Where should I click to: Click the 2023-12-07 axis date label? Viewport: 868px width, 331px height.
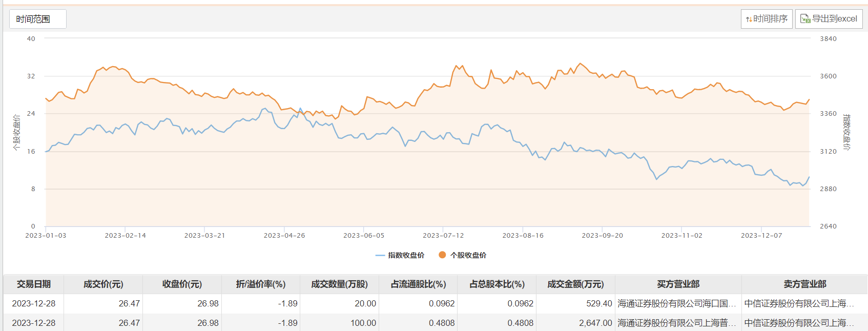(x=761, y=236)
